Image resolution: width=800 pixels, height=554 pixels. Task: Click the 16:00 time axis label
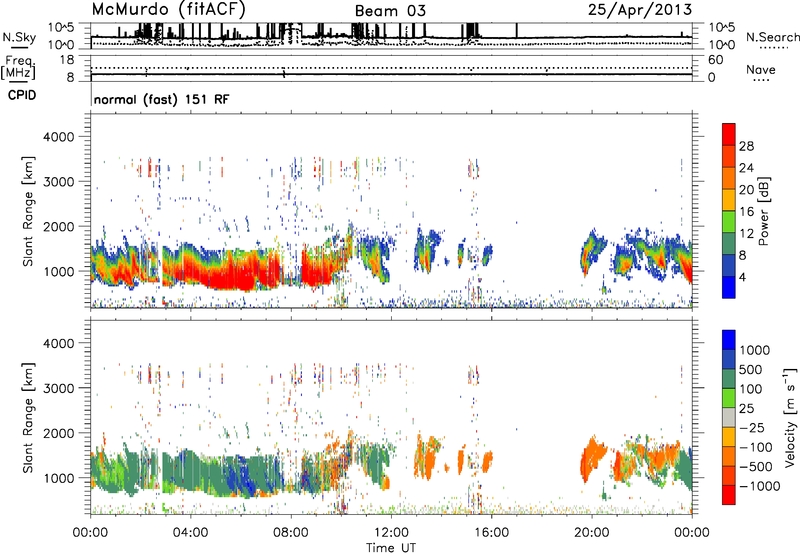(x=491, y=533)
